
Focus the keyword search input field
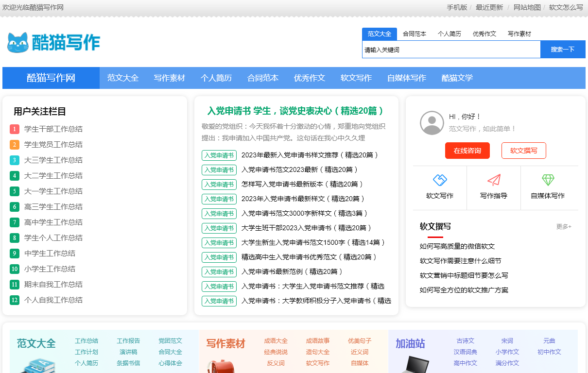pos(451,50)
